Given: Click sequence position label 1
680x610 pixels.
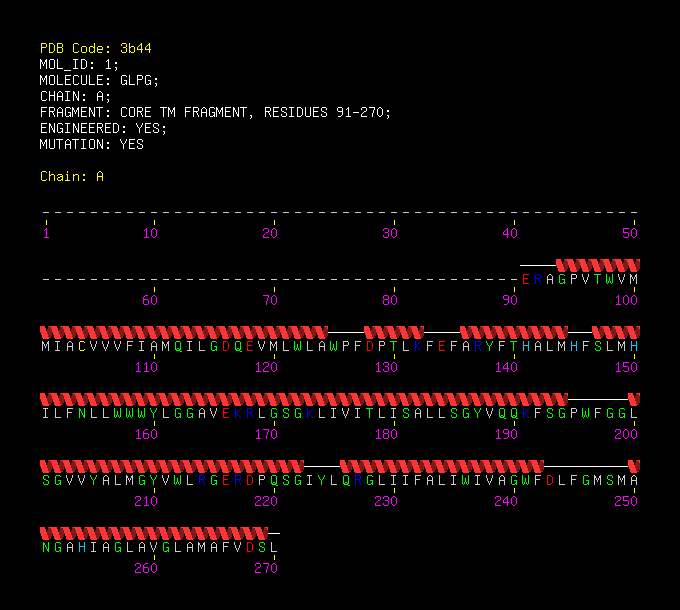Looking at the screenshot, I should coord(46,233).
